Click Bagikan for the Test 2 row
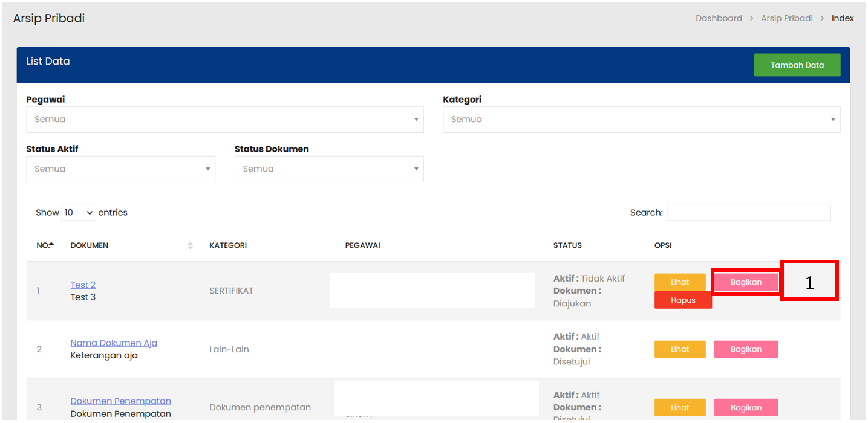The width and height of the screenshot is (868, 423). coord(746,282)
